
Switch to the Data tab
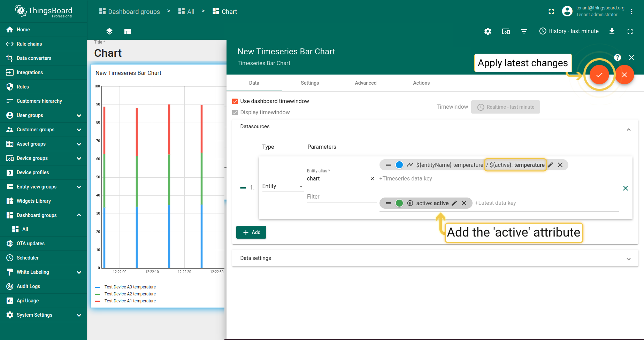(254, 83)
